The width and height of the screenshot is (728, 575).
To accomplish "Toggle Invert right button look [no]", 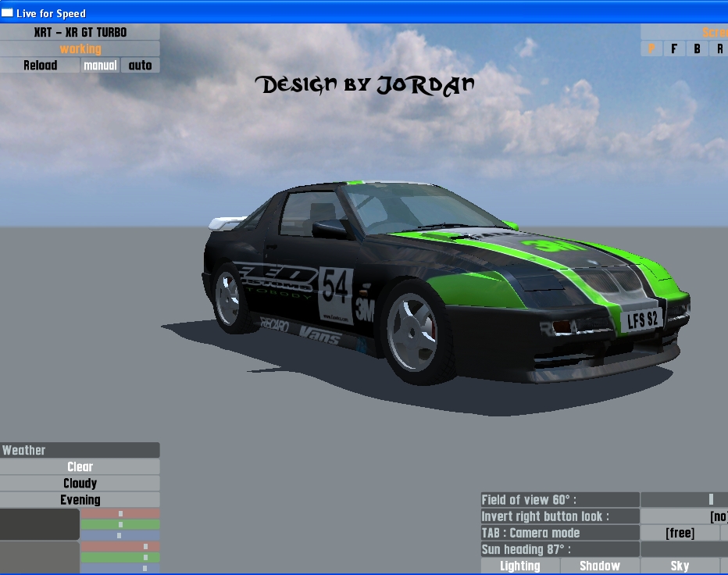I will click(684, 516).
